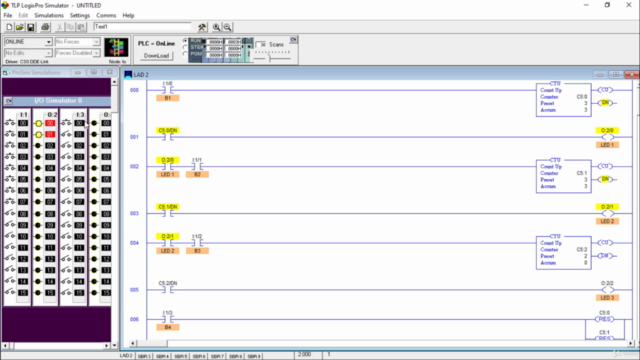This screenshot has height=360, width=640.
Task: Select the B2 contact on rung 002
Action: pyautogui.click(x=197, y=167)
